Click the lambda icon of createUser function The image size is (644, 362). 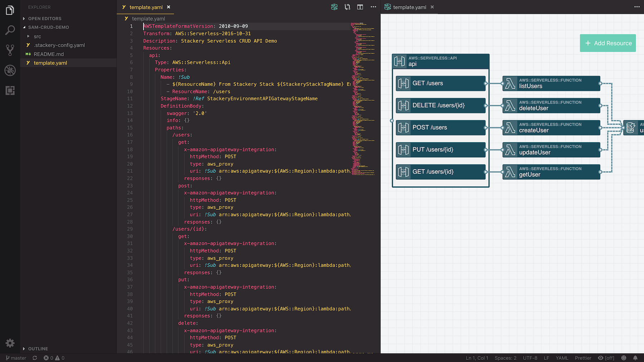(510, 128)
